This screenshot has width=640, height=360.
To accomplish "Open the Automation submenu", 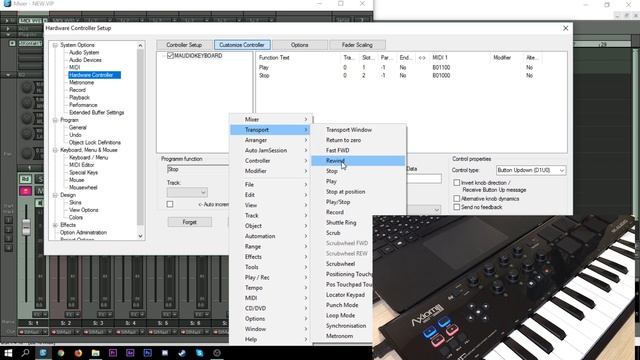I will click(270, 236).
